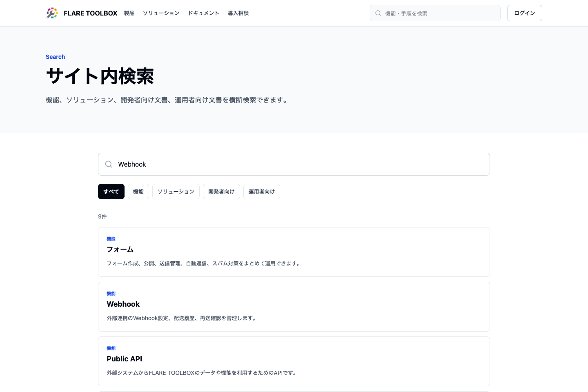Click the page subtitle about 横断検索
Viewport: 588px width, 392px height.
pos(168,100)
